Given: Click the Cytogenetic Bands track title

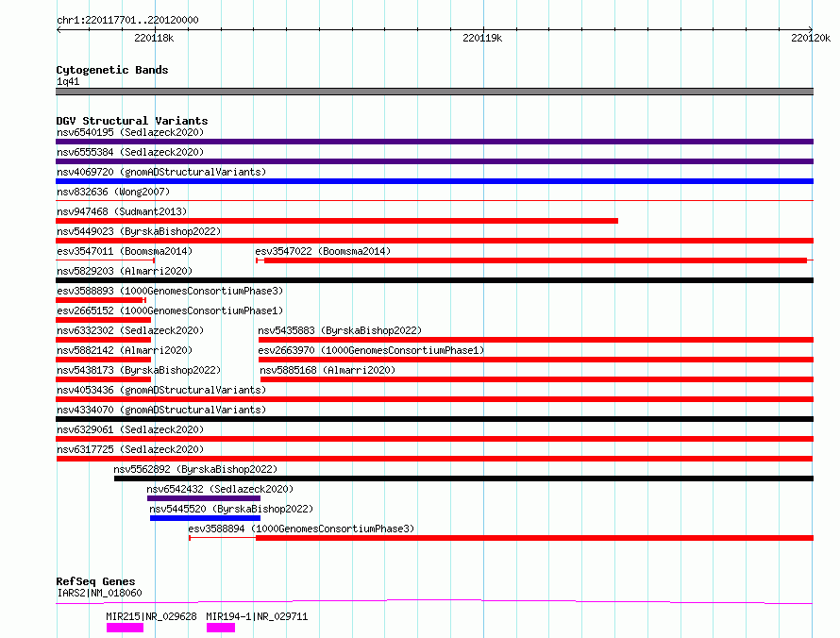Looking at the screenshot, I should point(112,70).
